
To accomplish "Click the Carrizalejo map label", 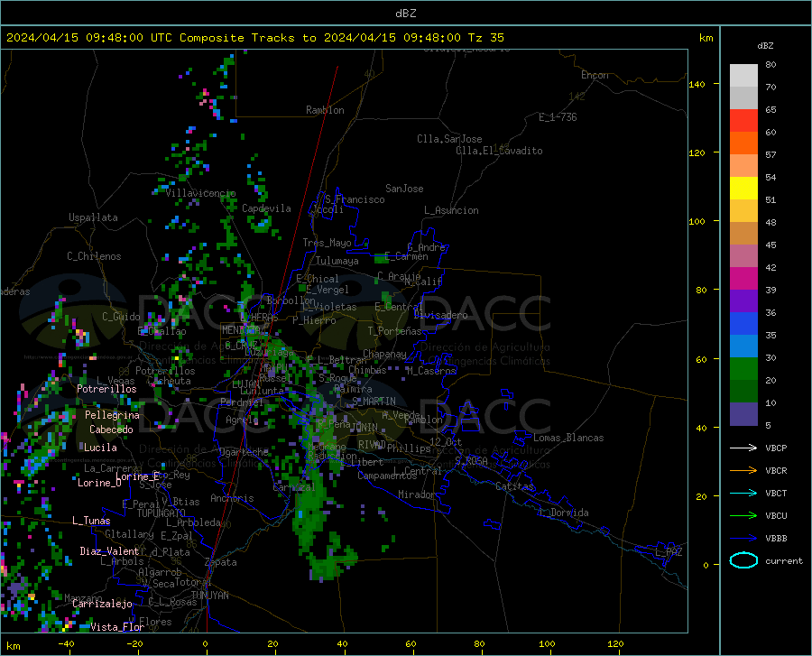I will tap(102, 604).
